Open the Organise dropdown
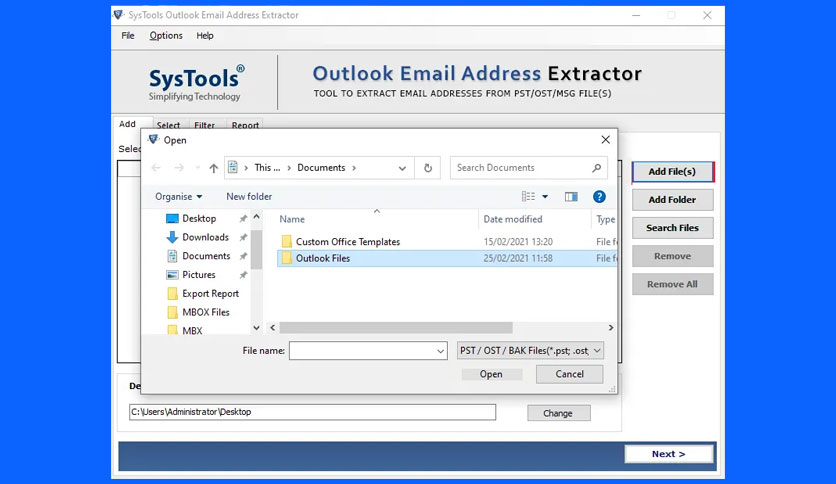 click(179, 197)
